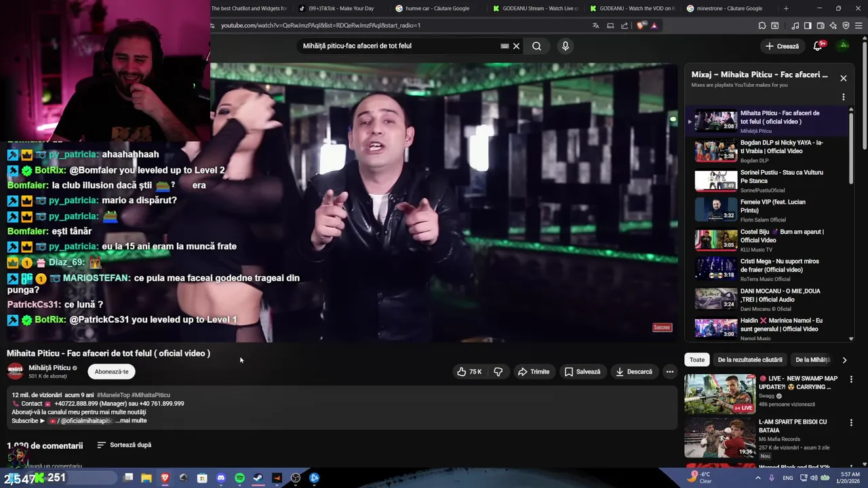The width and height of the screenshot is (868, 488).
Task: Click the browser address bar URL
Action: pyautogui.click(x=321, y=26)
